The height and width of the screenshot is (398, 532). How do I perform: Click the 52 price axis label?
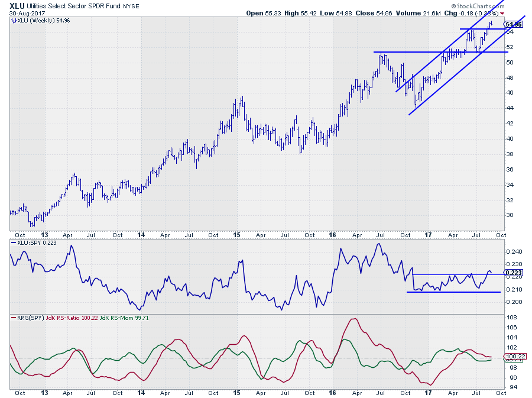coord(510,47)
